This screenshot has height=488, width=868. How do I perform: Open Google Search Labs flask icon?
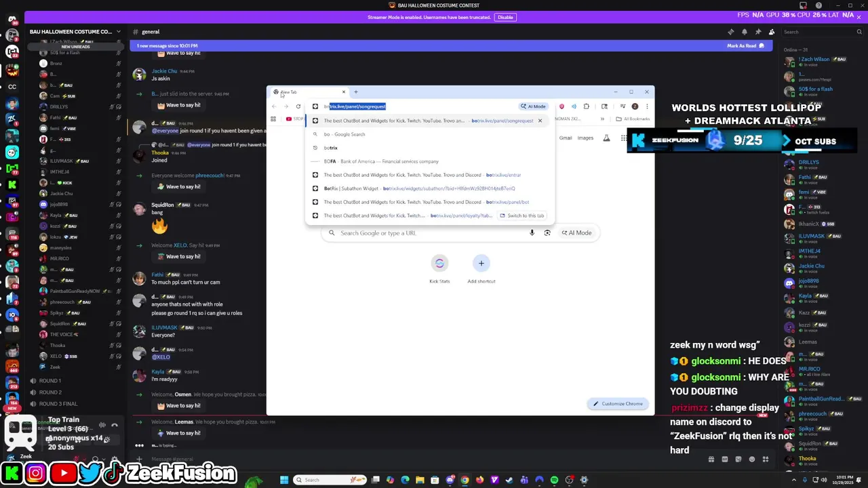point(606,138)
